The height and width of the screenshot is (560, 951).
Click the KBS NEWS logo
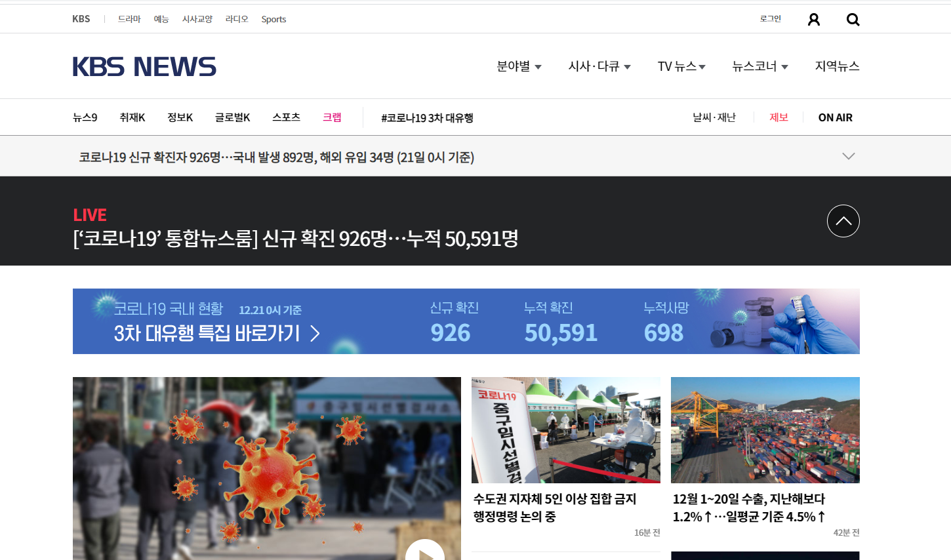[144, 67]
